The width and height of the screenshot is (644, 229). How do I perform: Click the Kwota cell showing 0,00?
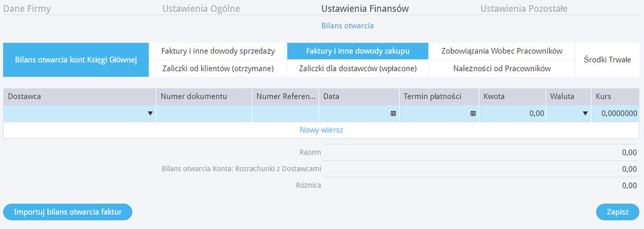pos(512,114)
